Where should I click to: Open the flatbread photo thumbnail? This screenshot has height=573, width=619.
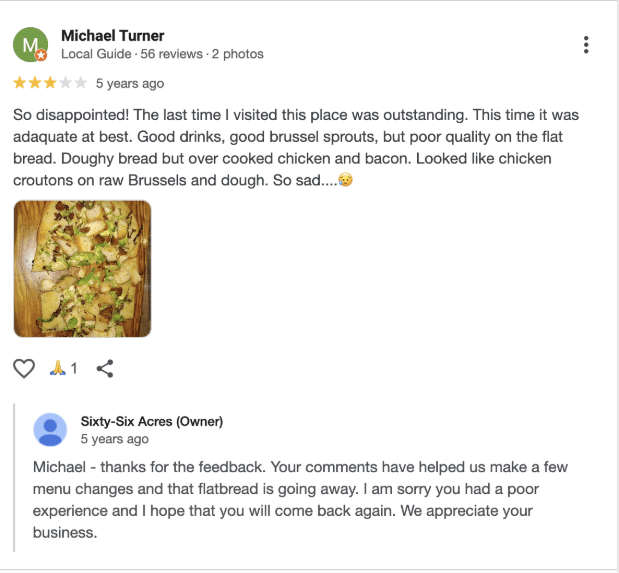(83, 269)
